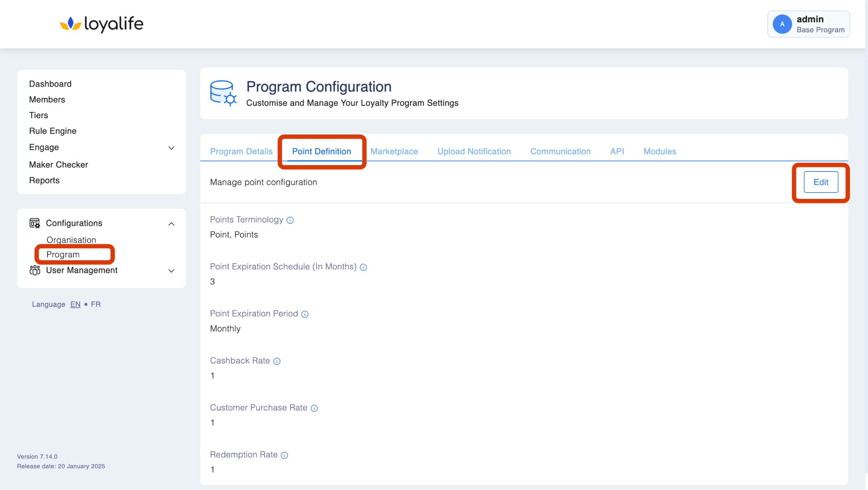
Task: Click the User Management people icon
Action: [35, 270]
